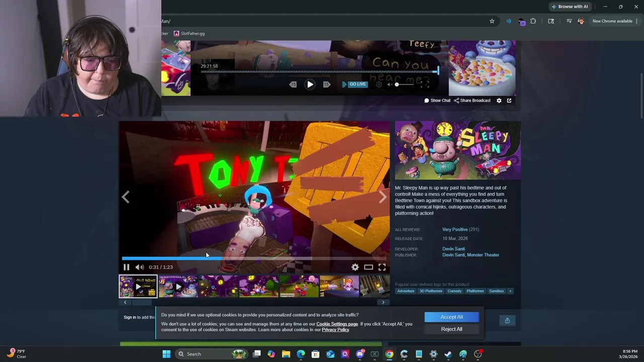Open broadcast settings gear below player
Viewport: 644px width, 362px height.
pyautogui.click(x=499, y=101)
